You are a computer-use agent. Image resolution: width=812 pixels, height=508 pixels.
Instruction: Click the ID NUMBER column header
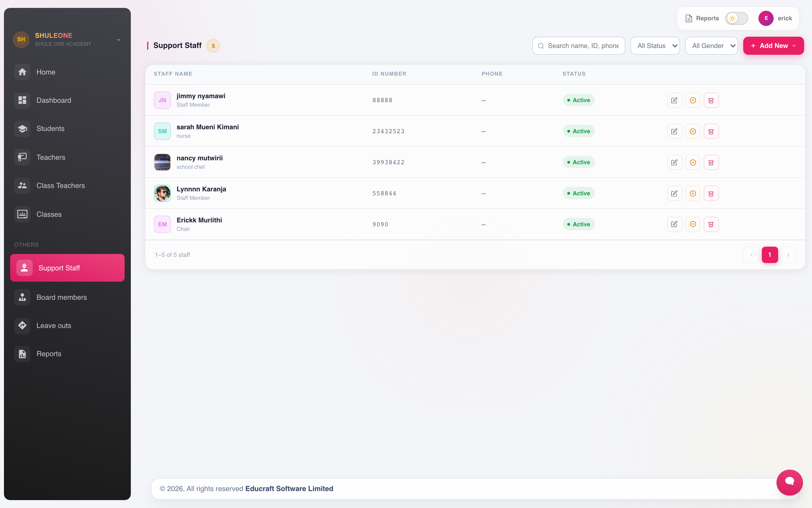coord(389,74)
